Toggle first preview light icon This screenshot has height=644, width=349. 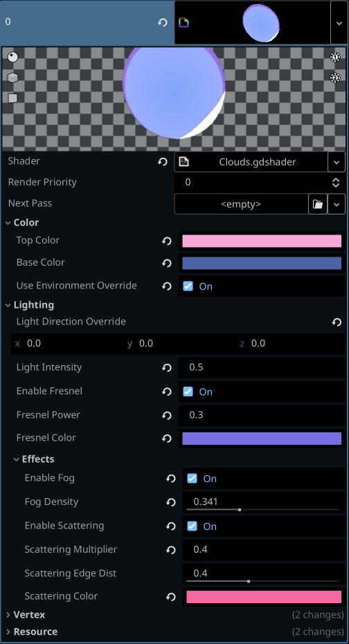(335, 57)
